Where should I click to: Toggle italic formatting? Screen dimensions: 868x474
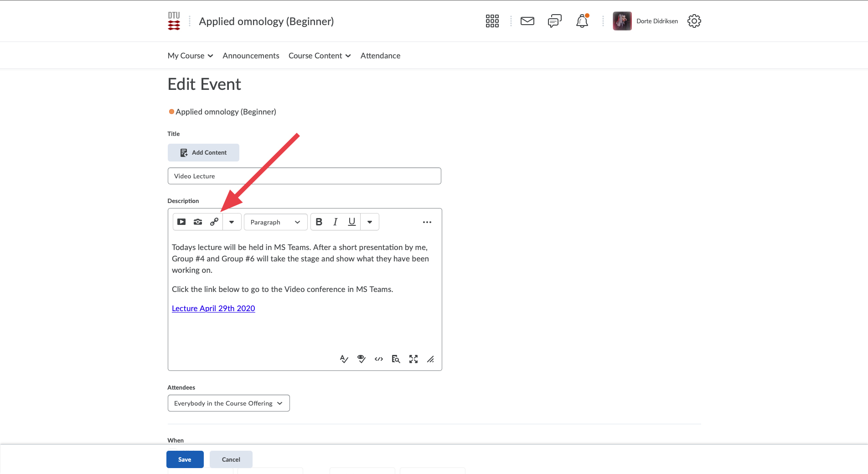click(335, 222)
